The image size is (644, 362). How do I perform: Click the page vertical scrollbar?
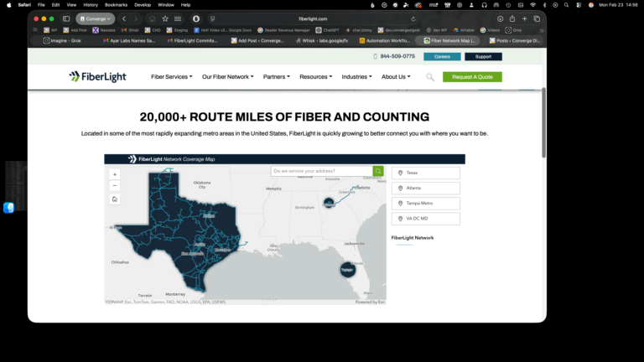click(x=543, y=122)
